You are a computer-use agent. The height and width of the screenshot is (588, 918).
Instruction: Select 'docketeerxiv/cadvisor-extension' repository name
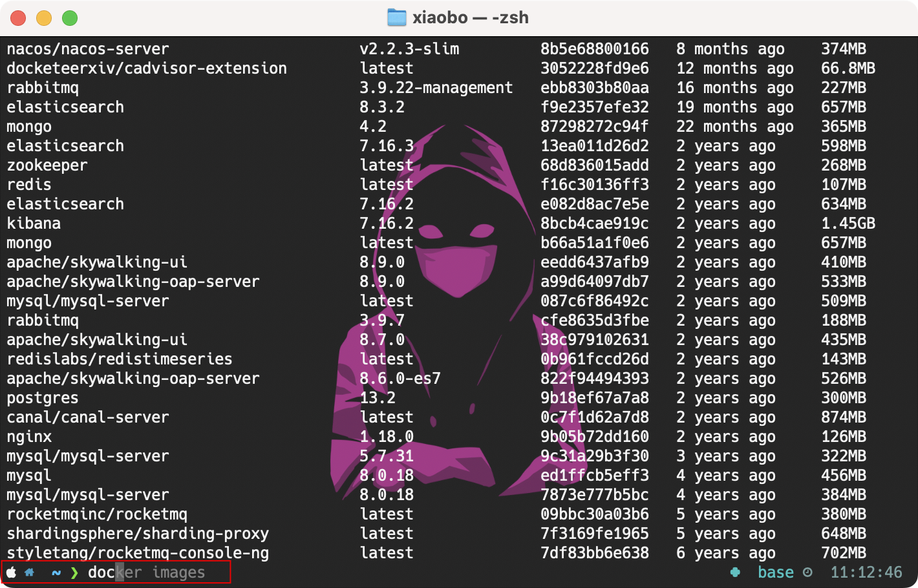pyautogui.click(x=147, y=68)
